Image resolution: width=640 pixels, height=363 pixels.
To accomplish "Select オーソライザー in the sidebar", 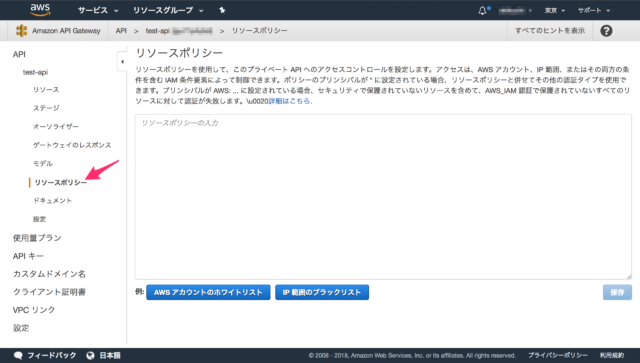I will click(56, 127).
